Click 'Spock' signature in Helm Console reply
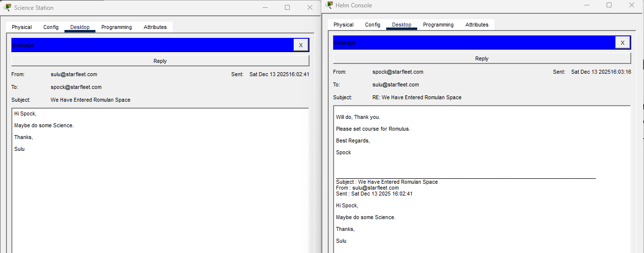 (x=343, y=152)
